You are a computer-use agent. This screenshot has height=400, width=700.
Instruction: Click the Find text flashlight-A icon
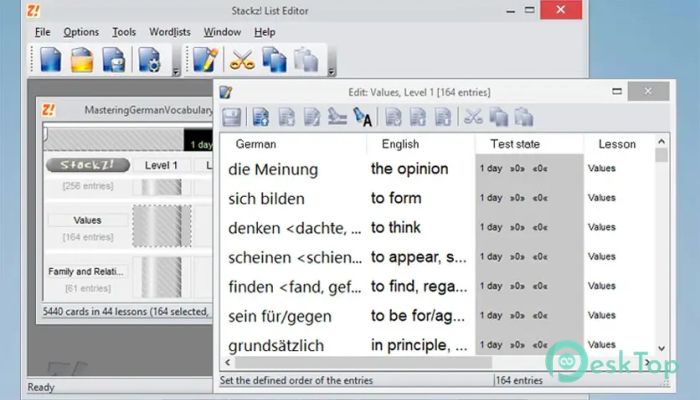[x=362, y=117]
